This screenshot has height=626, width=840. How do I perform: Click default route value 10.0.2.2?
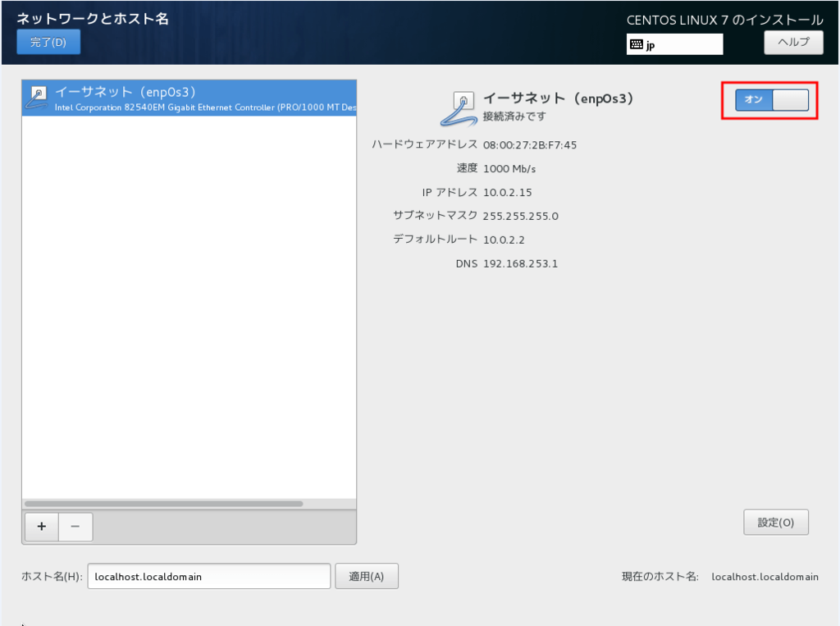pyautogui.click(x=504, y=240)
